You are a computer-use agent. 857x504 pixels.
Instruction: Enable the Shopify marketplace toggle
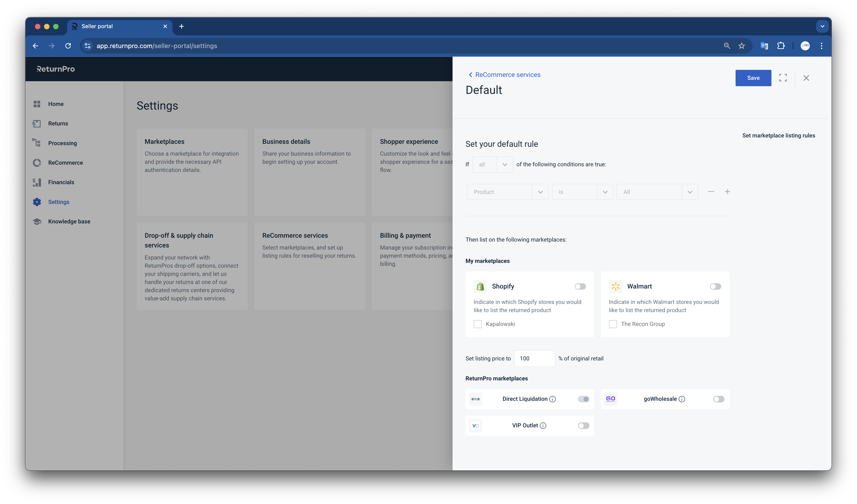580,286
